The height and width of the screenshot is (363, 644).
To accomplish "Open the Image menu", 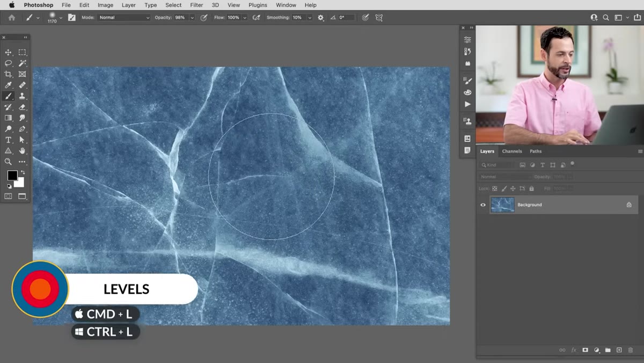I will [105, 5].
